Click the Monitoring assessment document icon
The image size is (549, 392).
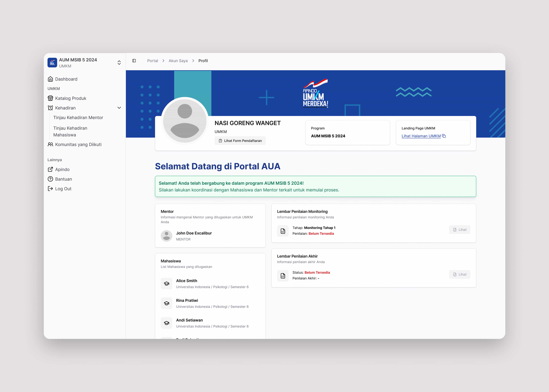point(283,231)
